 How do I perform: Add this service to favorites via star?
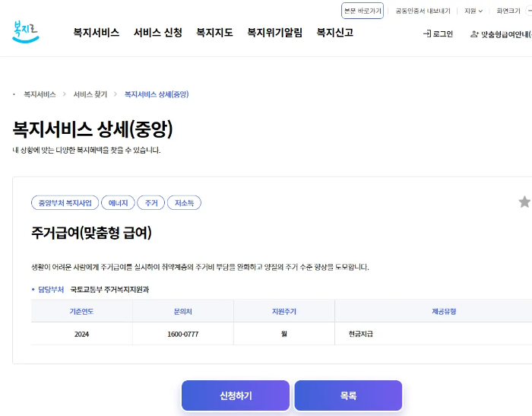point(524,202)
